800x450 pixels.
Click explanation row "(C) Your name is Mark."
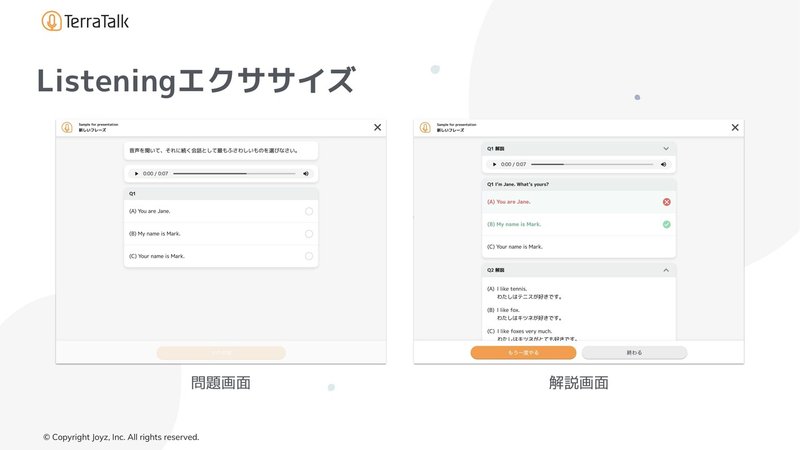(579, 247)
